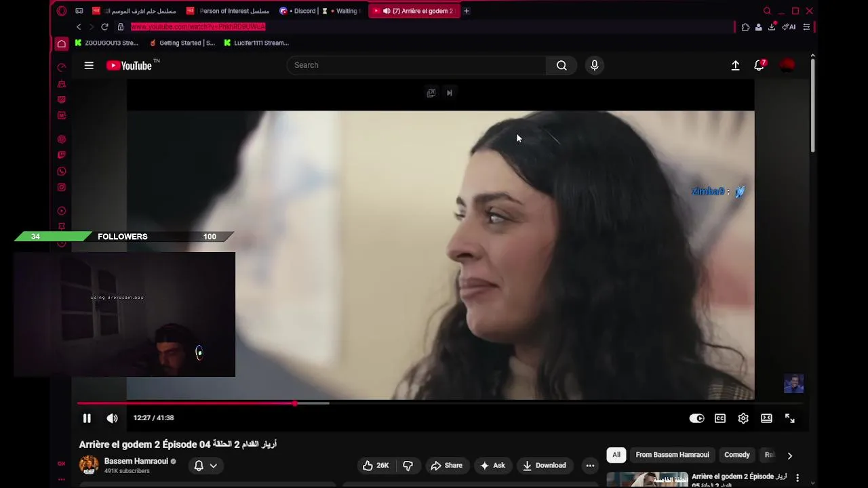868x488 pixels.
Task: Open GX Corner controller icon
Action: 79,11
